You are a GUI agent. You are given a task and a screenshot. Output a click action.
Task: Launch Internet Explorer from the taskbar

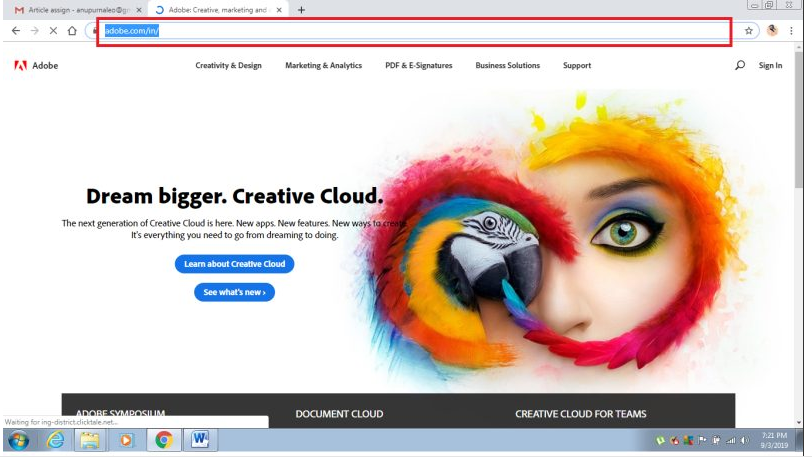[55, 441]
